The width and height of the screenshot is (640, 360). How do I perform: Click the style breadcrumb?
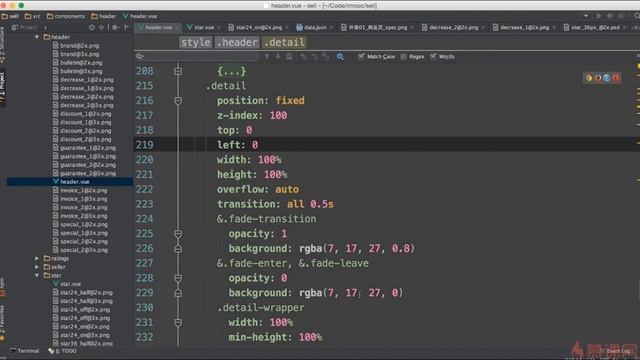(x=196, y=42)
